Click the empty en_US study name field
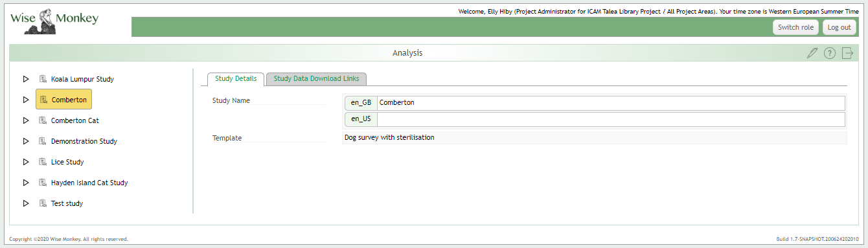This screenshot has width=868, height=248. coord(611,119)
